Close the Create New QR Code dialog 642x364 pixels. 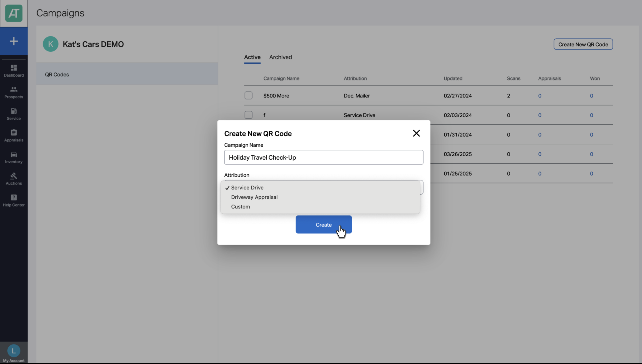click(416, 133)
